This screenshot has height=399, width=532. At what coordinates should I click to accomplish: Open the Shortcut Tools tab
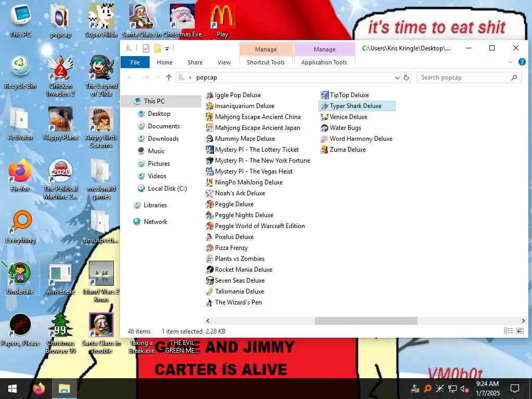(x=265, y=62)
